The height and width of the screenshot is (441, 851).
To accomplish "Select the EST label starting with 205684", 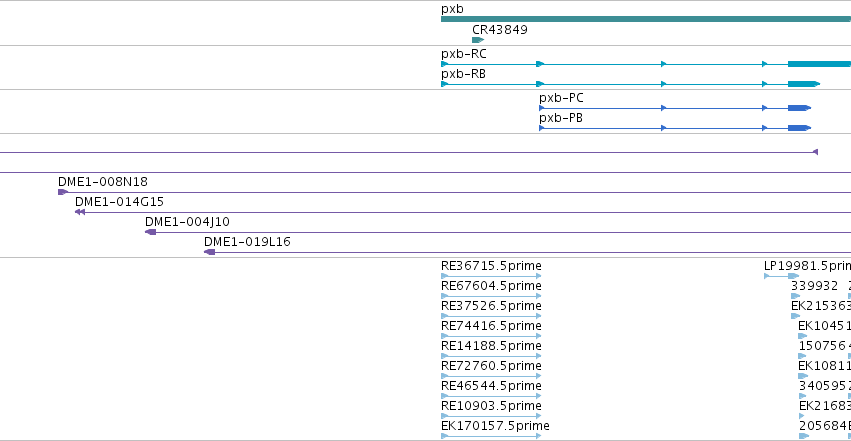I will coord(825,426).
